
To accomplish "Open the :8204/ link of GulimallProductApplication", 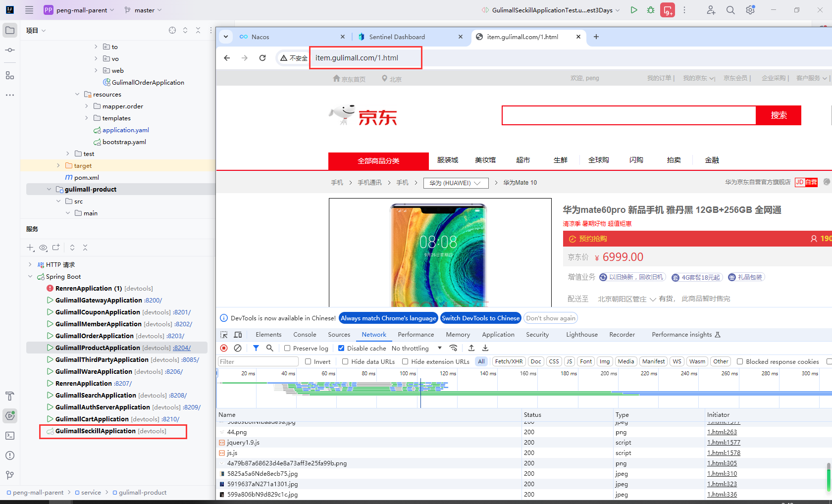I will coord(182,348).
